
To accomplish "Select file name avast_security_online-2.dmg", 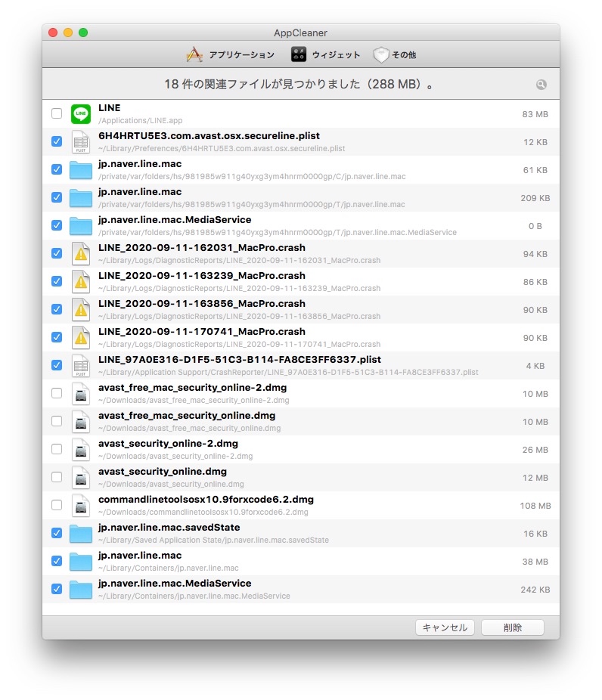I will click(169, 444).
